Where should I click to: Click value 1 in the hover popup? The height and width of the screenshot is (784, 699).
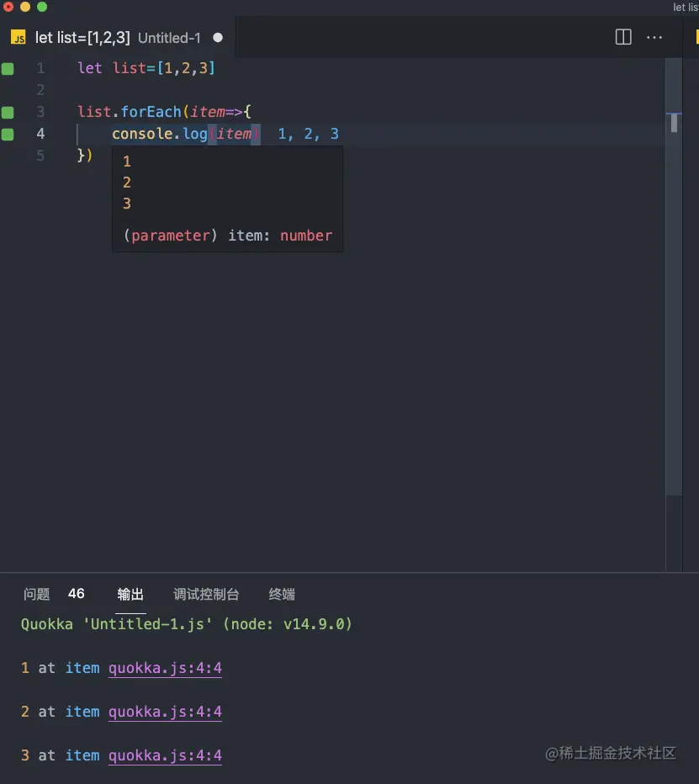click(127, 162)
